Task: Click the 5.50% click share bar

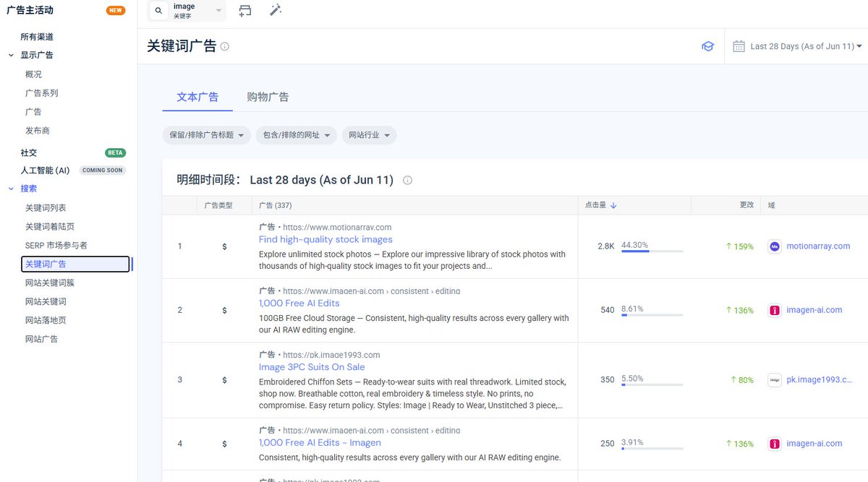Action: click(x=652, y=384)
